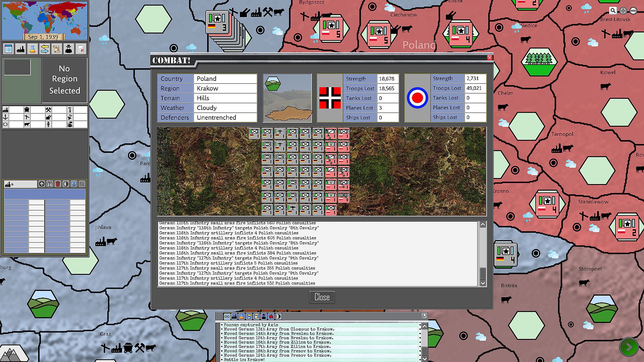This screenshot has height=362, width=644.
Task: Open the espionage spy panel
Action: (x=69, y=49)
